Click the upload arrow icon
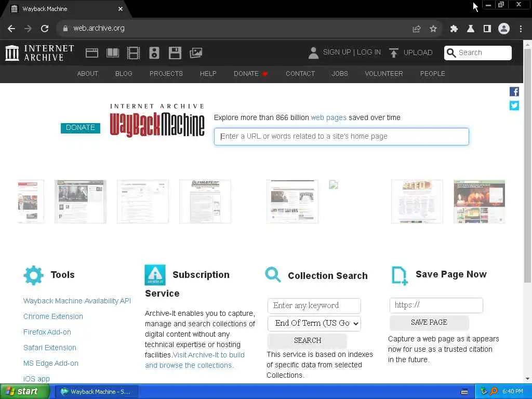This screenshot has height=399, width=532. tap(394, 53)
